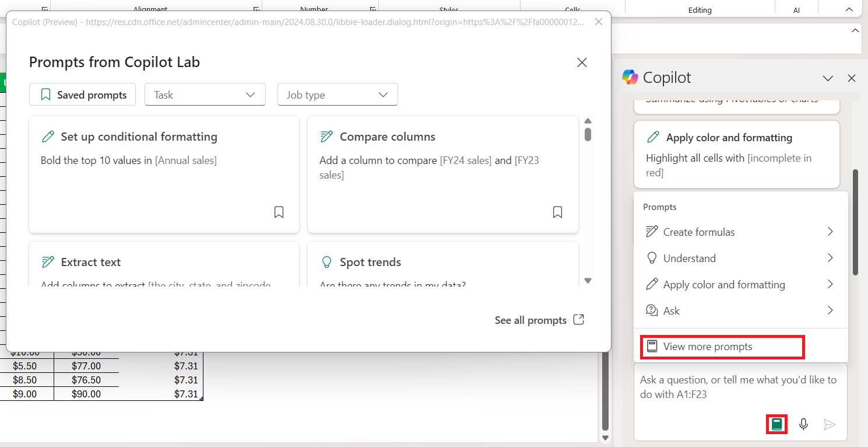The height and width of the screenshot is (447, 868).
Task: Open Saved prompts list
Action: coord(82,95)
